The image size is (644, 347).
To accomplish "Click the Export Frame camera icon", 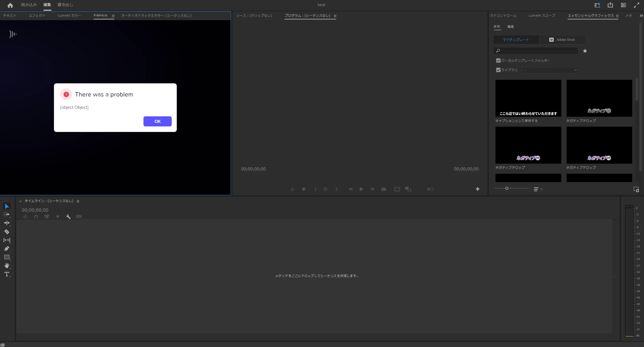I will tap(384, 189).
